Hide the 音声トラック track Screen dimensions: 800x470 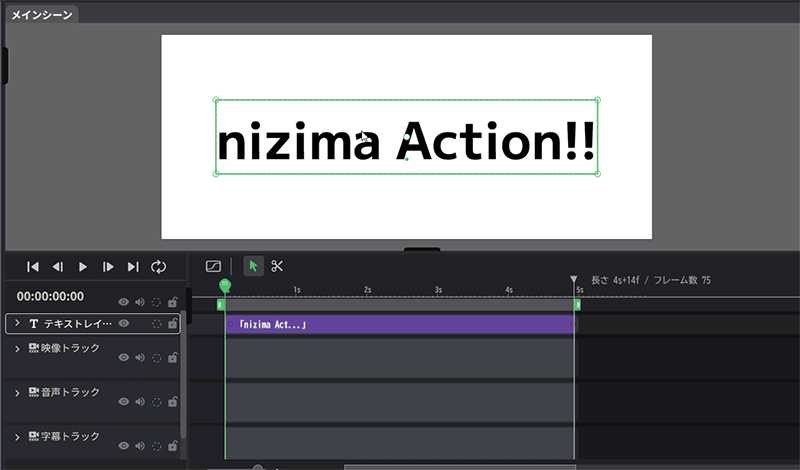(123, 402)
